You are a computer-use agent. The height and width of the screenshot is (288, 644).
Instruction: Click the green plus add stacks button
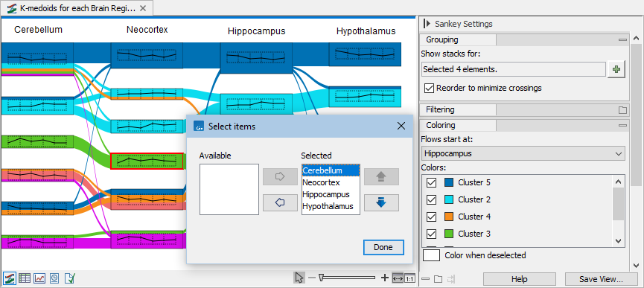tap(616, 70)
